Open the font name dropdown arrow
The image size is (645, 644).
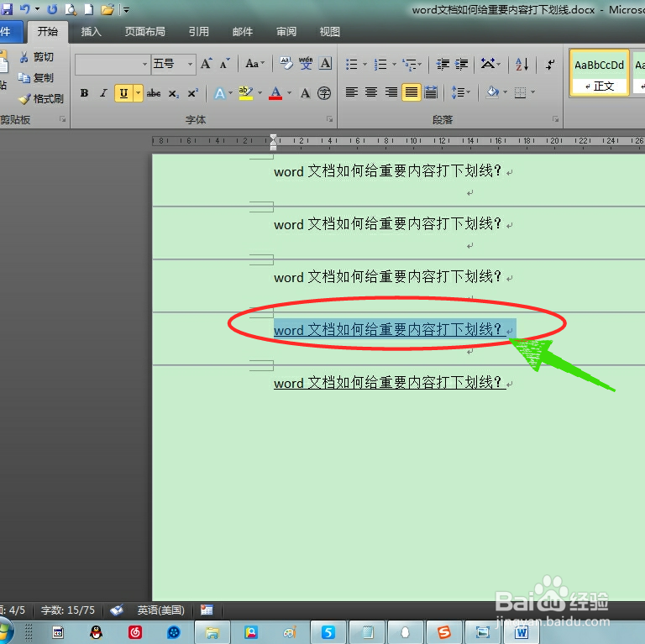pos(144,64)
